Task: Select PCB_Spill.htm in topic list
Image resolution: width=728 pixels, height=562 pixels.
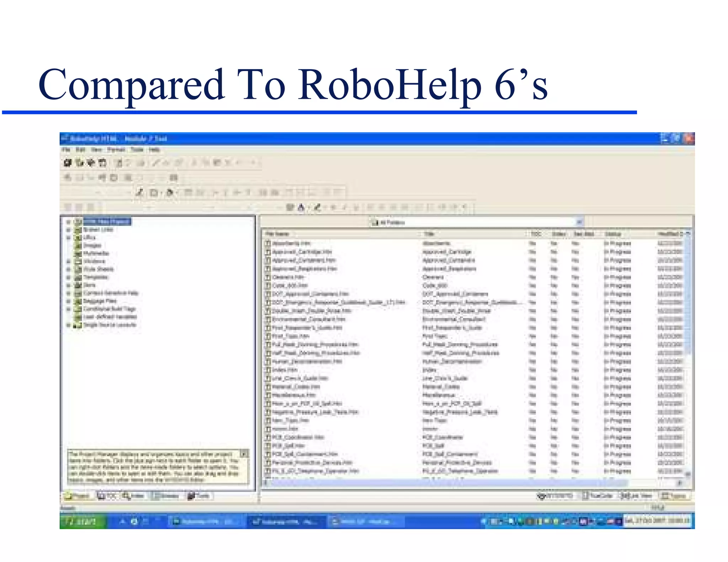Action: point(288,446)
